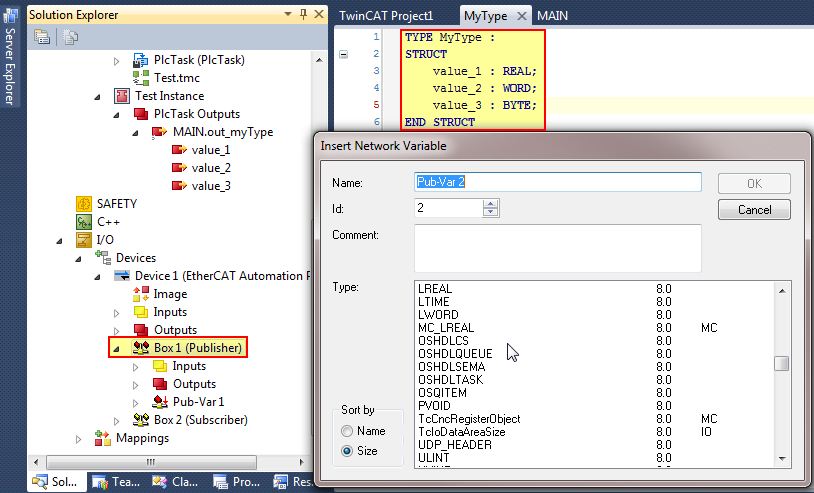The width and height of the screenshot is (814, 493).
Task: Select the Sort by Name radio button
Action: pyautogui.click(x=346, y=431)
